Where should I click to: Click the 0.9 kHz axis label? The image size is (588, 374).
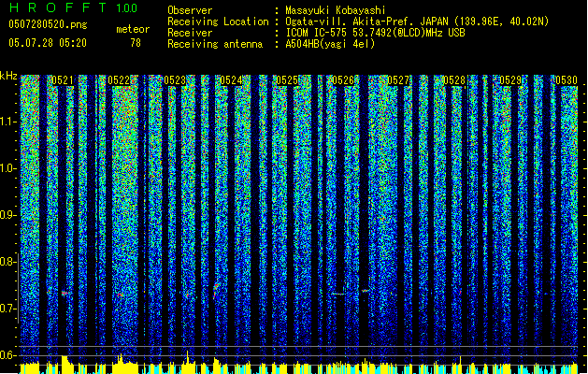pyautogui.click(x=8, y=215)
